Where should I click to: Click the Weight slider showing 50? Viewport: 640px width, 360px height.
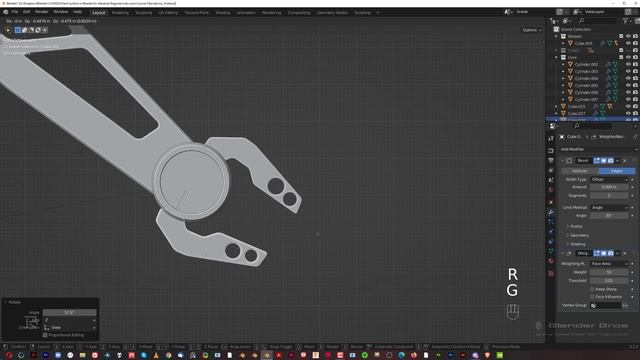[609, 272]
